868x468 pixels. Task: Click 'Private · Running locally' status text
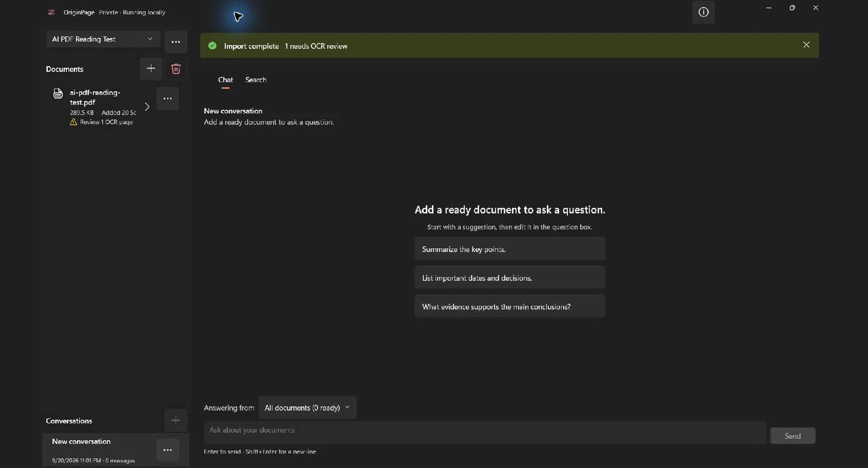[x=132, y=12]
